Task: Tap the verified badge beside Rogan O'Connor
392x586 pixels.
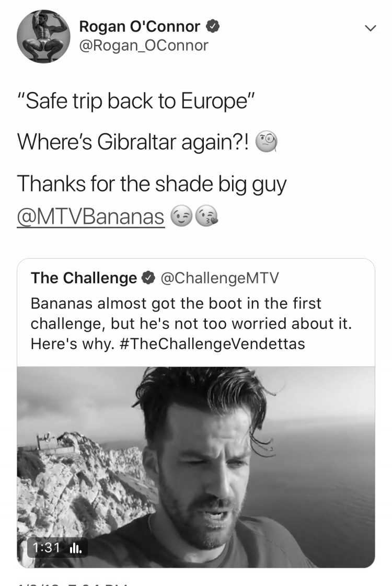Action: (213, 27)
